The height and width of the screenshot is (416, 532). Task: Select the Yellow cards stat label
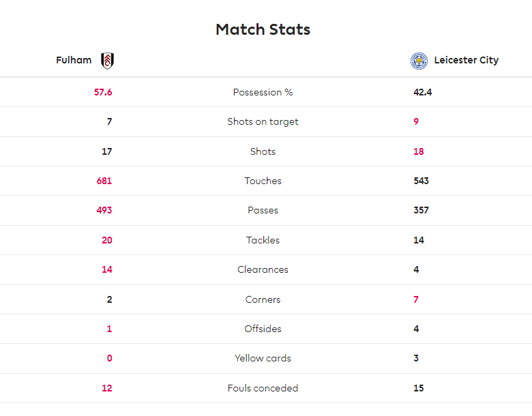(263, 358)
